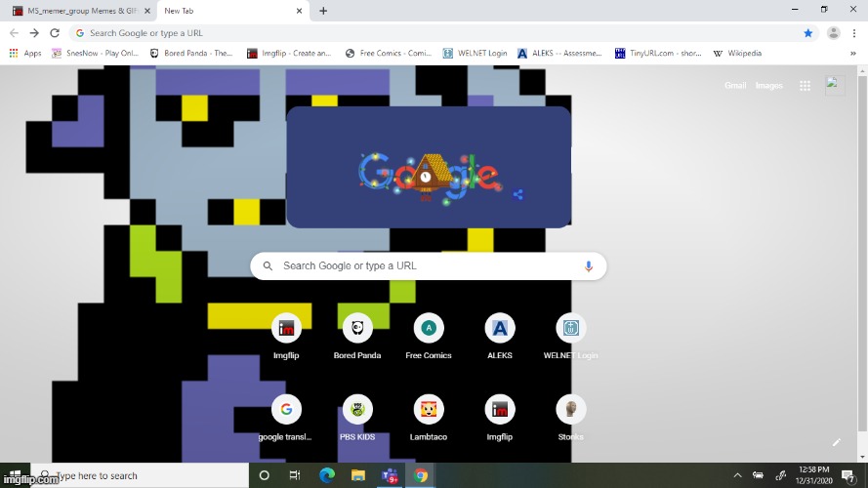Close the MS_memer_group tab
This screenshot has width=868, height=488.
pyautogui.click(x=147, y=11)
